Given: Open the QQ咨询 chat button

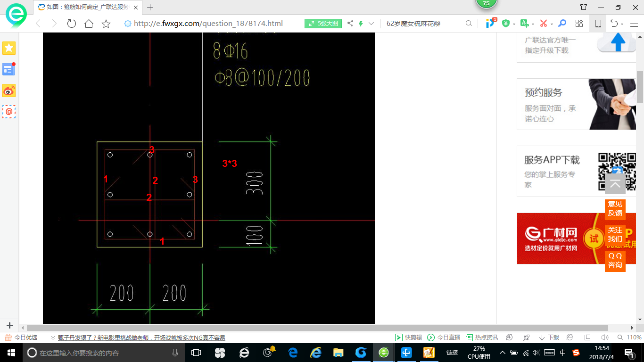Looking at the screenshot, I should [x=615, y=261].
